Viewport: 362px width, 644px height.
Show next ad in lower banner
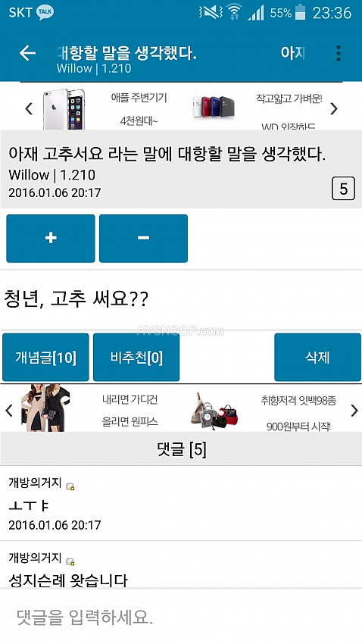[x=354, y=411]
